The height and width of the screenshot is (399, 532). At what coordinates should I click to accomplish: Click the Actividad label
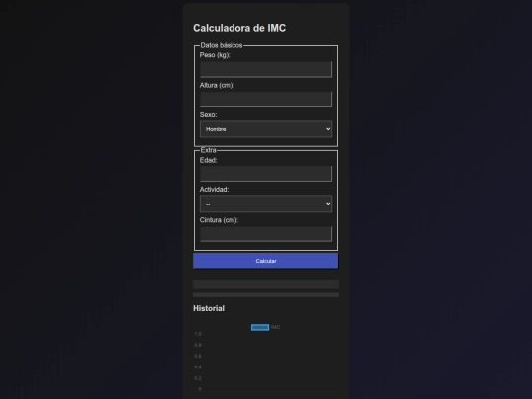click(x=214, y=190)
